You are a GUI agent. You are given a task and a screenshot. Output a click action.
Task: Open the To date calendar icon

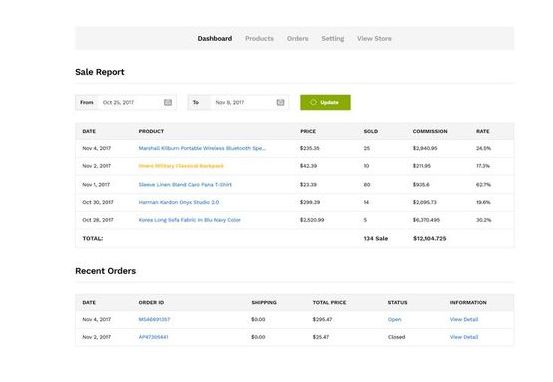pos(280,102)
